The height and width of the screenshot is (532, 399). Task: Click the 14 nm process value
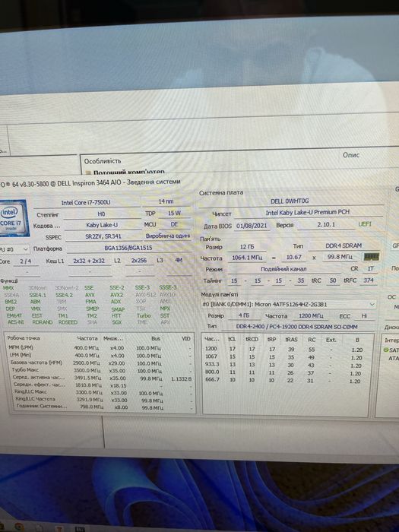pyautogui.click(x=166, y=201)
